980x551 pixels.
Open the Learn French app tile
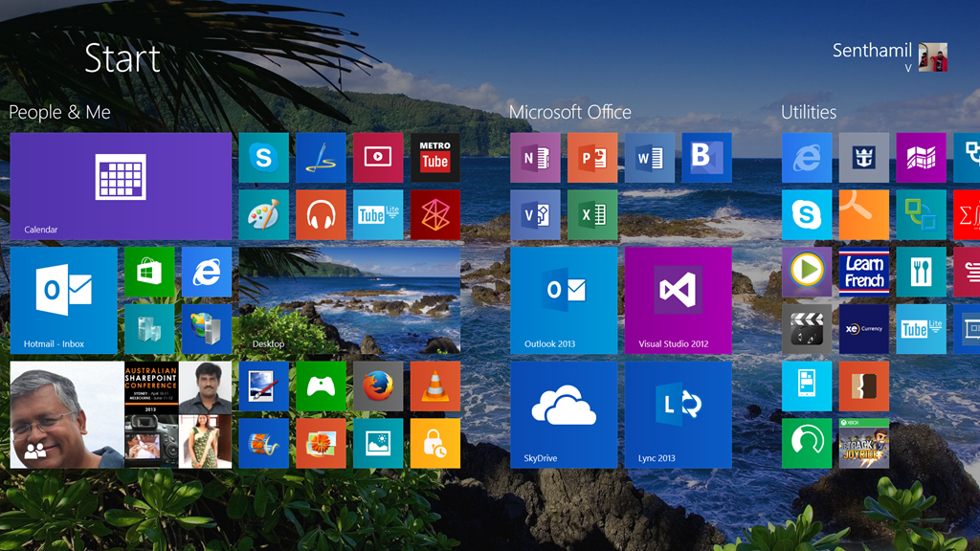[x=864, y=272]
